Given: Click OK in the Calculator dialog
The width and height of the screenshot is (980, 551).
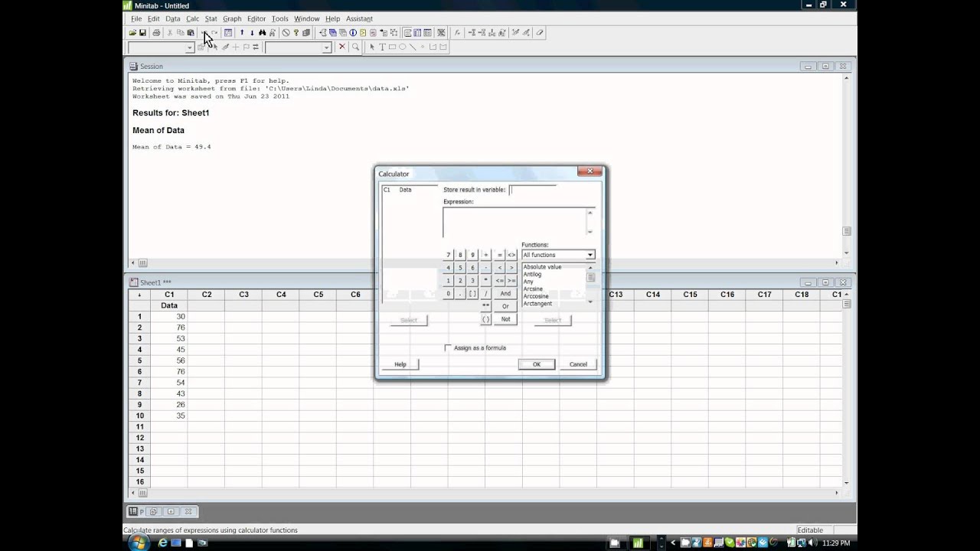Looking at the screenshot, I should pyautogui.click(x=536, y=364).
